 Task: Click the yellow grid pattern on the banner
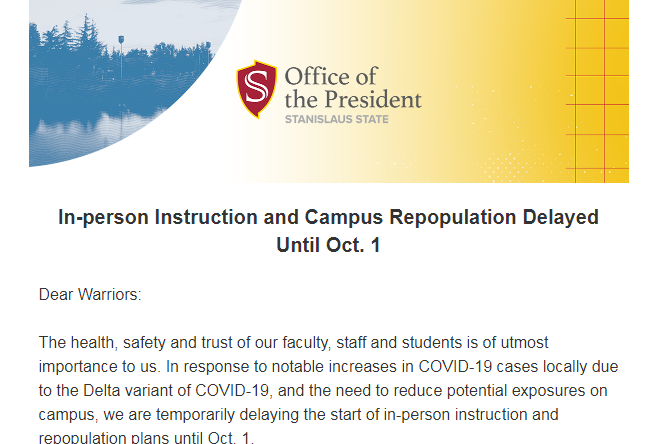(598, 60)
